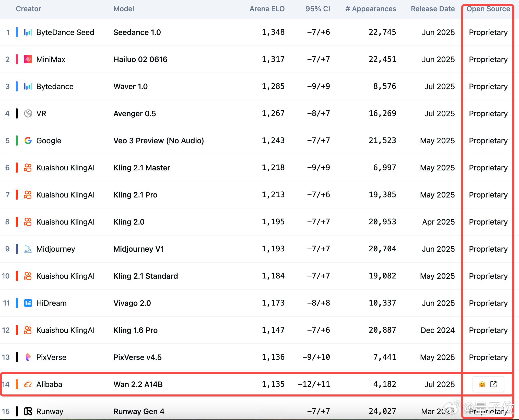
Task: Click confidence interval −9/+10
Action: (x=316, y=357)
